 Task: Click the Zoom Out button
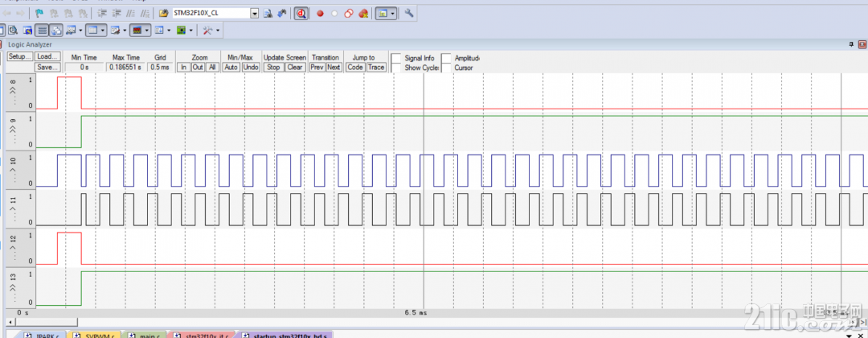(x=198, y=67)
